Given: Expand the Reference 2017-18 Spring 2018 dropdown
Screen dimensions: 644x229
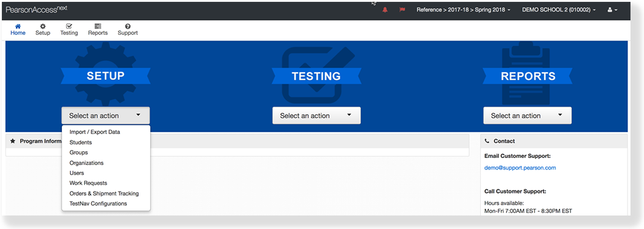Looking at the screenshot, I should 463,10.
